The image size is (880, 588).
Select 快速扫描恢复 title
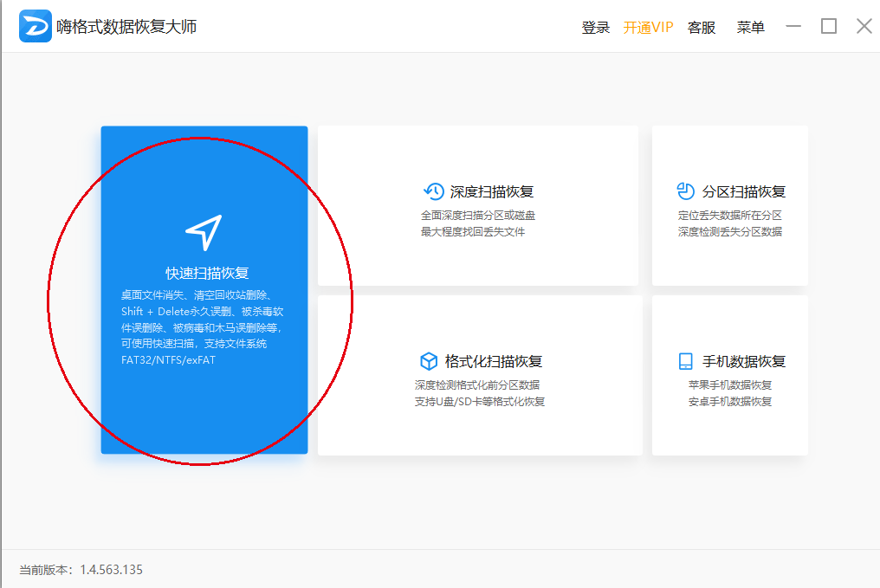click(x=207, y=274)
